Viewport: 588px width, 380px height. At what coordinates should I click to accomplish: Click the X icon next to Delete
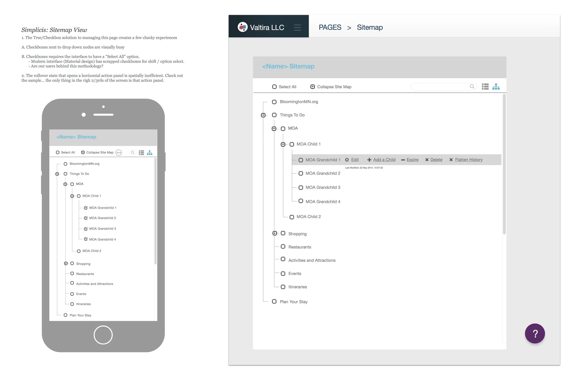tap(427, 160)
